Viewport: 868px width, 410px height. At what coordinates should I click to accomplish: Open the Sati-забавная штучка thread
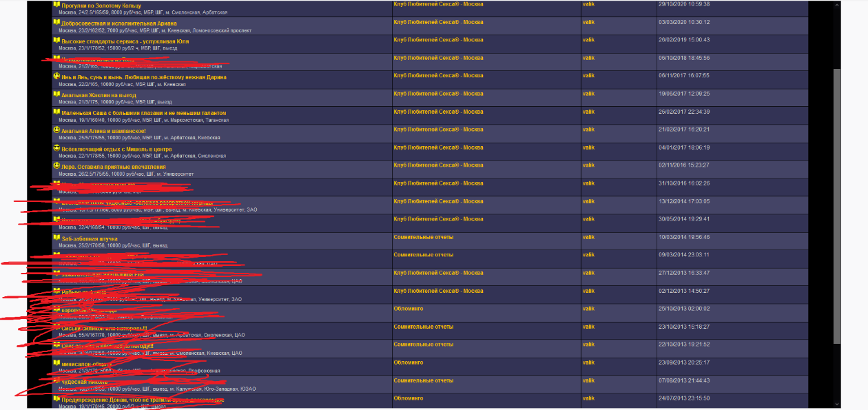(90, 238)
